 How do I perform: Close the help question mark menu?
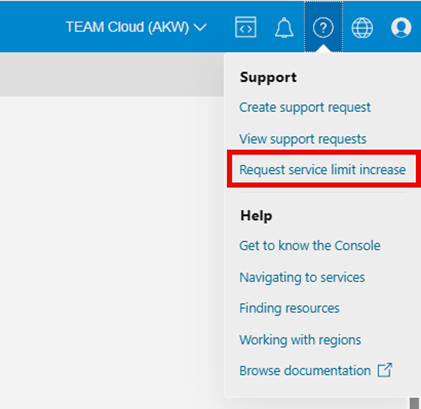(x=323, y=27)
